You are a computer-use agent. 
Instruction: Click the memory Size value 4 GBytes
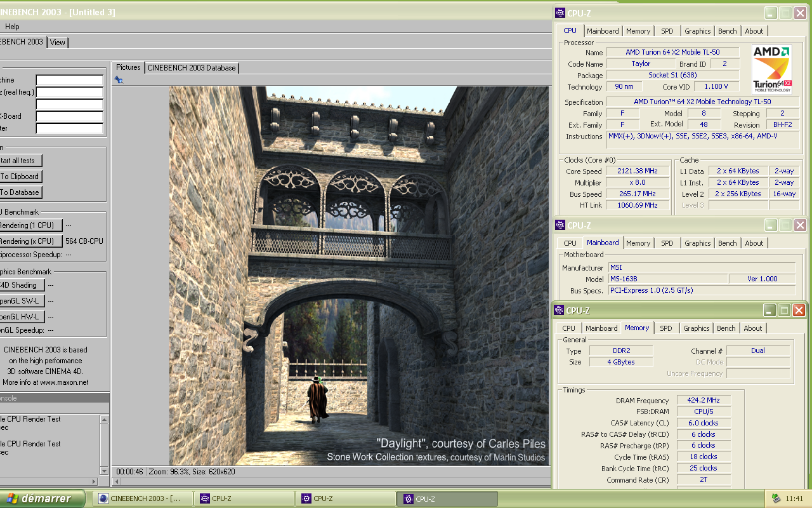tap(621, 362)
